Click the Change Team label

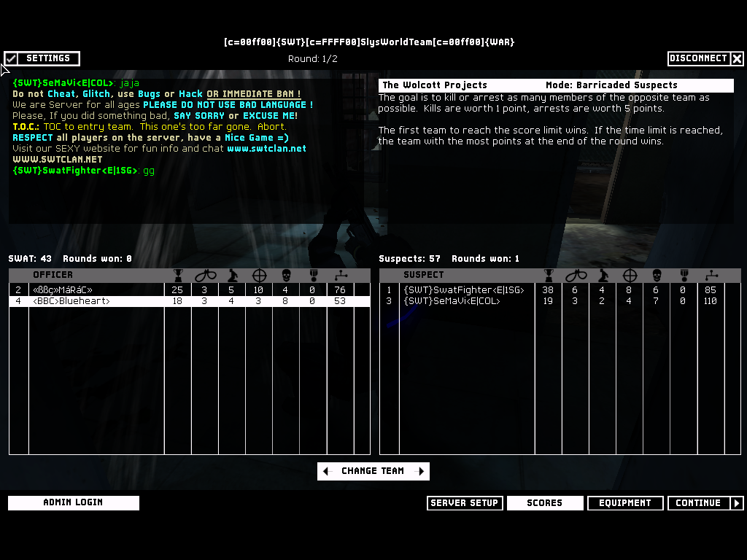373,471
